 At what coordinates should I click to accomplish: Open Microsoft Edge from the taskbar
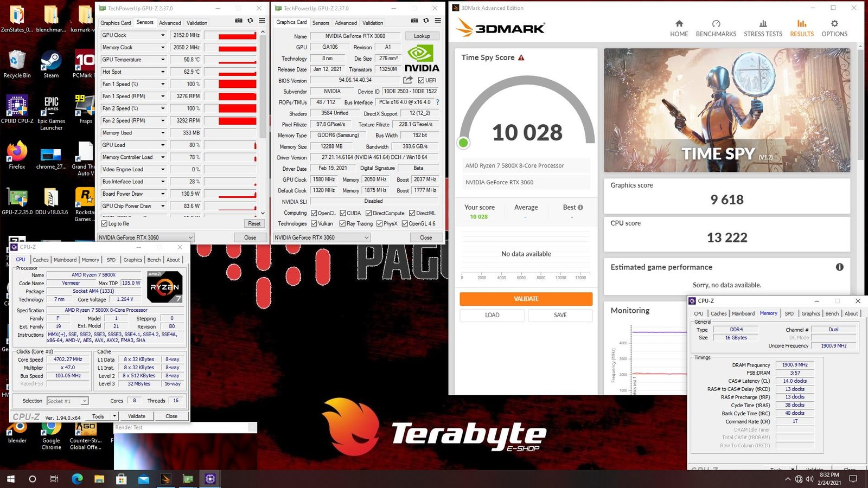point(77,479)
